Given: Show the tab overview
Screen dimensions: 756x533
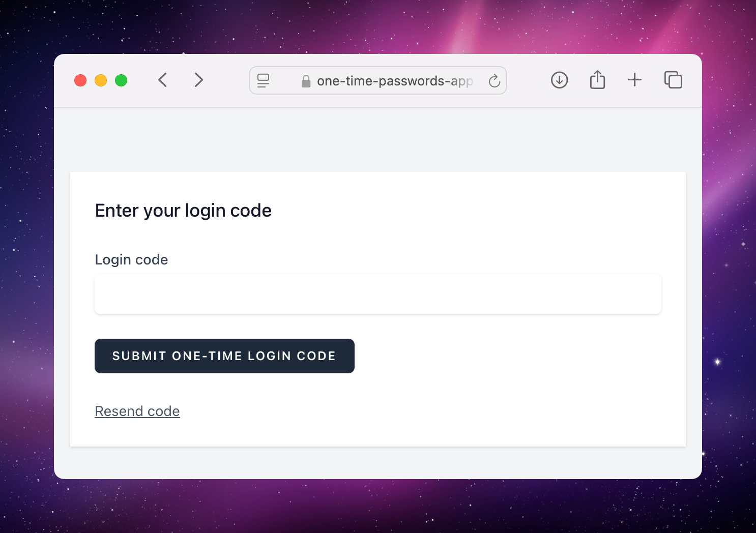Looking at the screenshot, I should click(x=673, y=80).
